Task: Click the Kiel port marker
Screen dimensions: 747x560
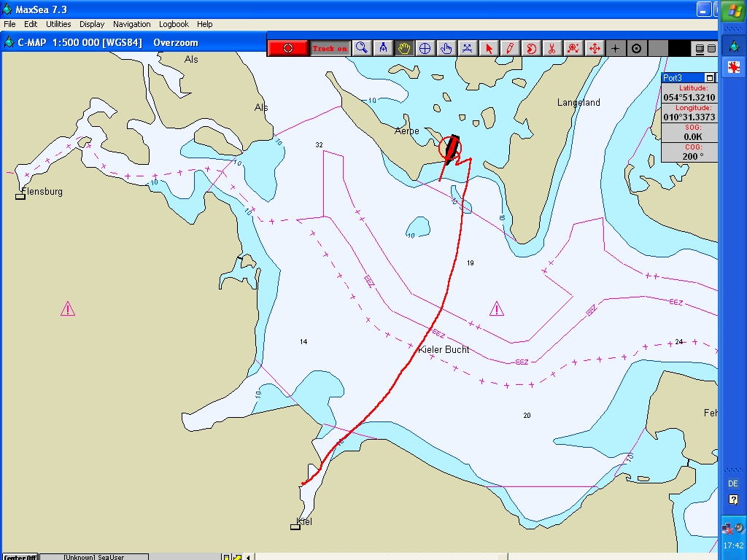Action: pos(295,526)
